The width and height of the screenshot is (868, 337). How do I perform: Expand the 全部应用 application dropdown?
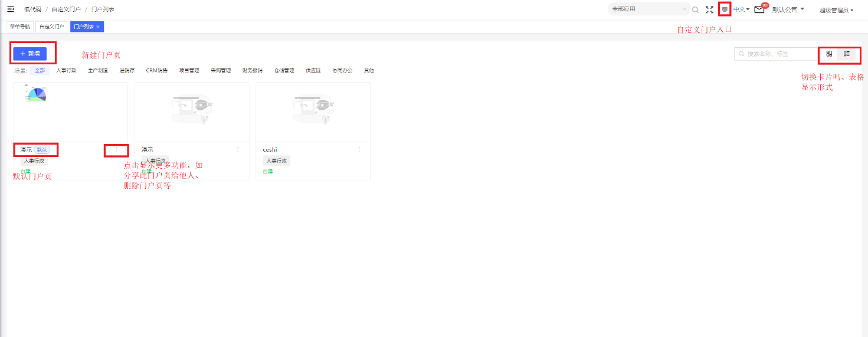click(649, 9)
